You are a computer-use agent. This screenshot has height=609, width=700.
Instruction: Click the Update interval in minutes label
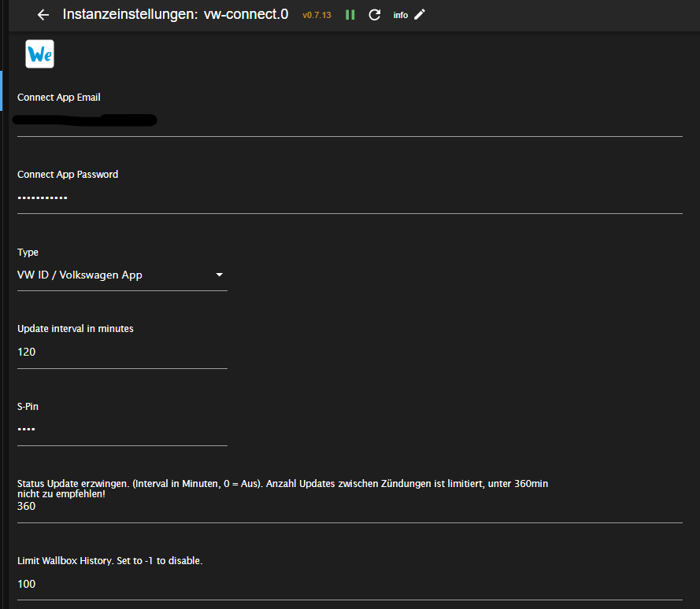[76, 329]
